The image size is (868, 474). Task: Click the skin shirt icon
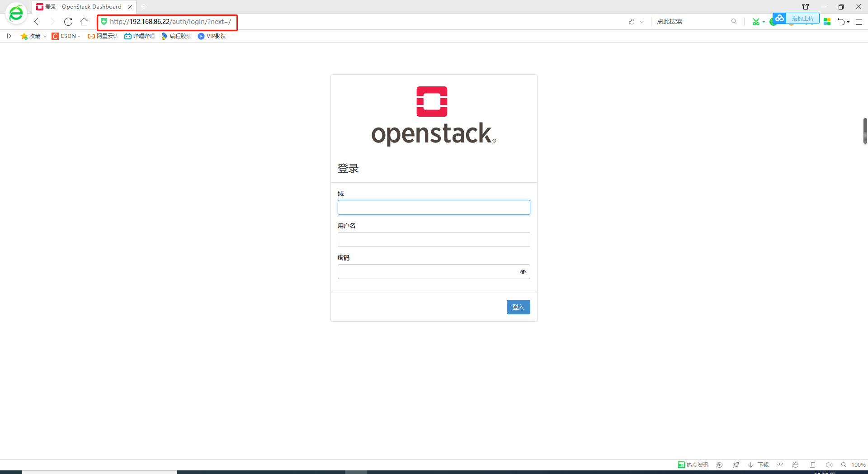[x=806, y=7]
